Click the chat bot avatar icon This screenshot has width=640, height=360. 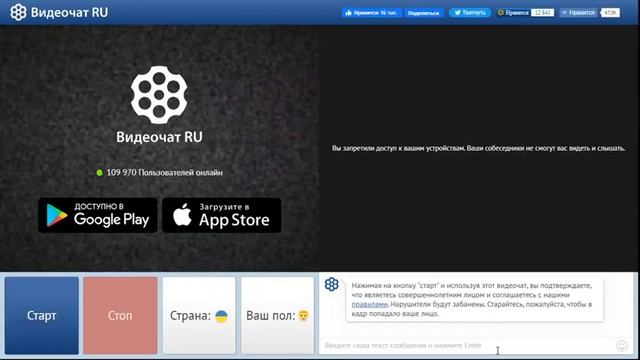click(331, 284)
